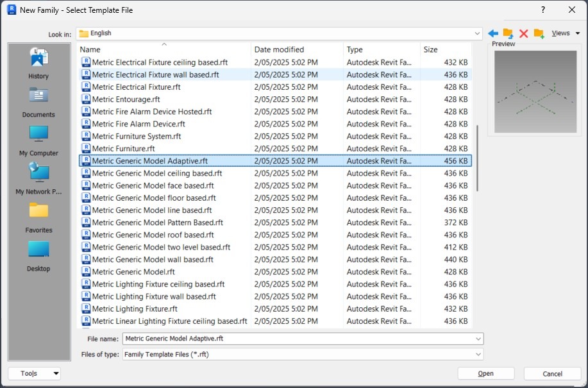
Task: Expand the Files of type dropdown
Action: (478, 354)
